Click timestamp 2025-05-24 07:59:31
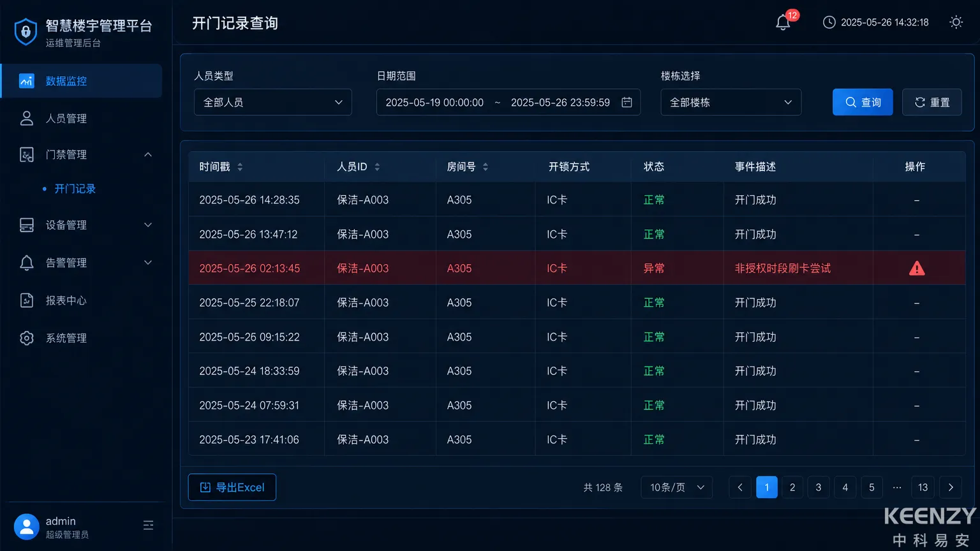 (249, 406)
